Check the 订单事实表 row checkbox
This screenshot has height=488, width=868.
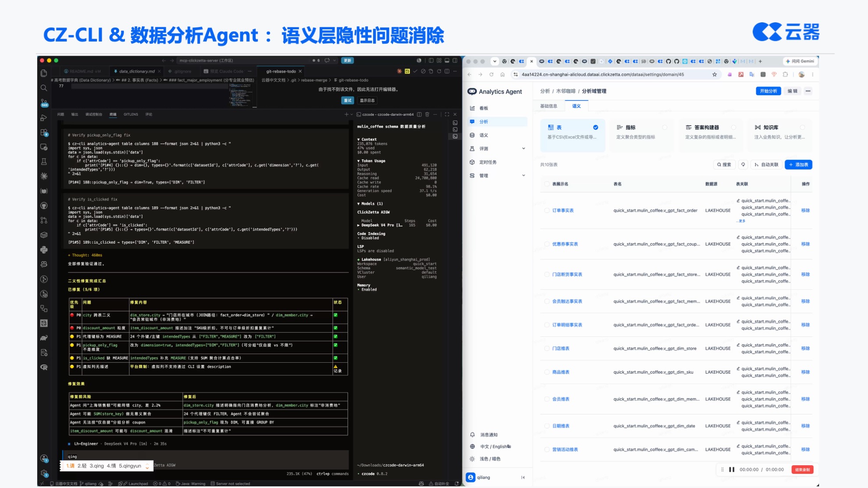(547, 211)
